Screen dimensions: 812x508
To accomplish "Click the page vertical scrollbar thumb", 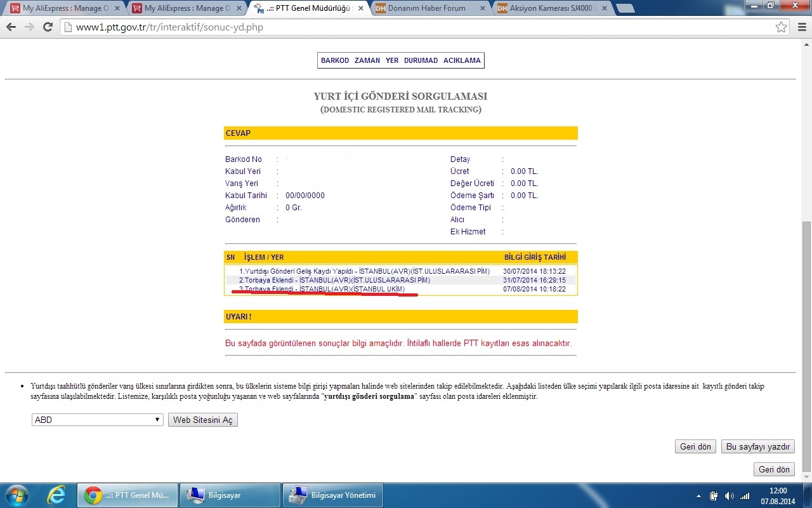I will pyautogui.click(x=806, y=346).
